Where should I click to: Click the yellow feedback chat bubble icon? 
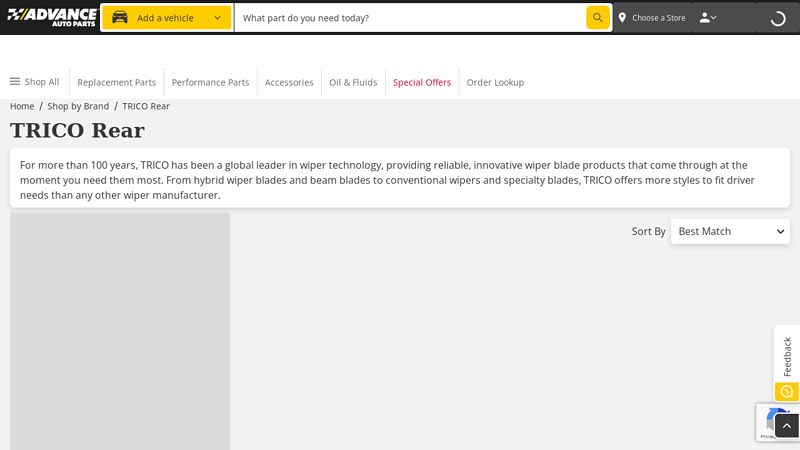786,391
